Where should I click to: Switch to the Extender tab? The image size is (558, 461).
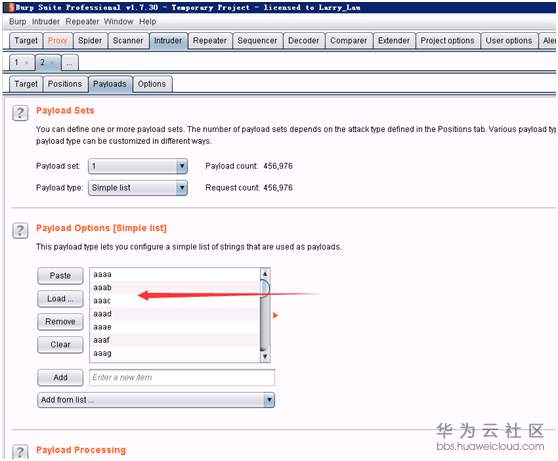tap(394, 41)
